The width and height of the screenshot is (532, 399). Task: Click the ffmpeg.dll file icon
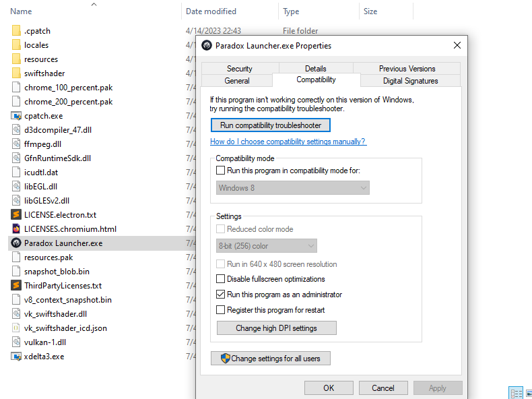pyautogui.click(x=16, y=144)
